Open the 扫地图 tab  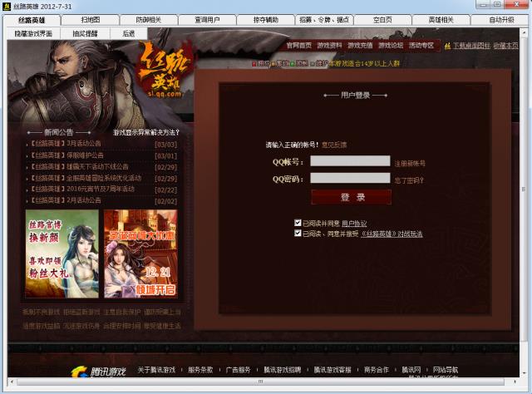point(91,20)
